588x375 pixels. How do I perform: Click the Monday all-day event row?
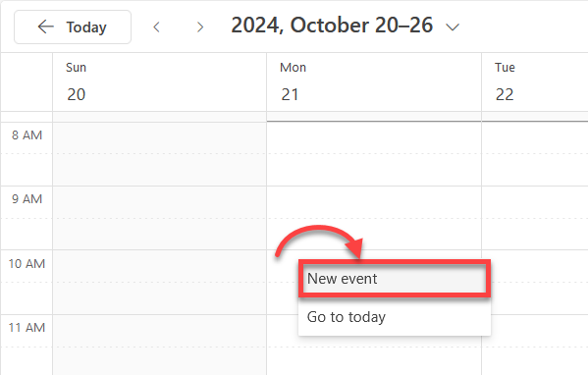pyautogui.click(x=374, y=116)
